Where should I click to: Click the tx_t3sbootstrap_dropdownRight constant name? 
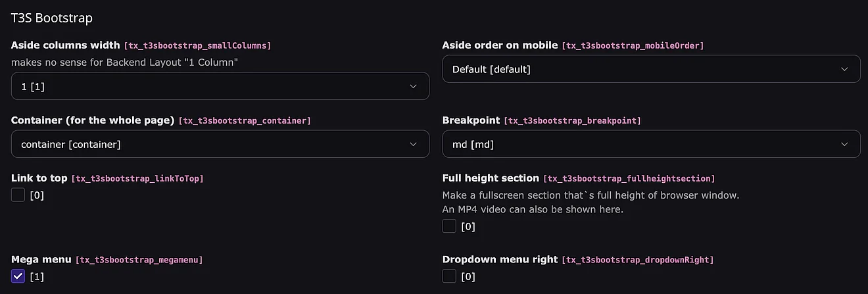click(637, 260)
